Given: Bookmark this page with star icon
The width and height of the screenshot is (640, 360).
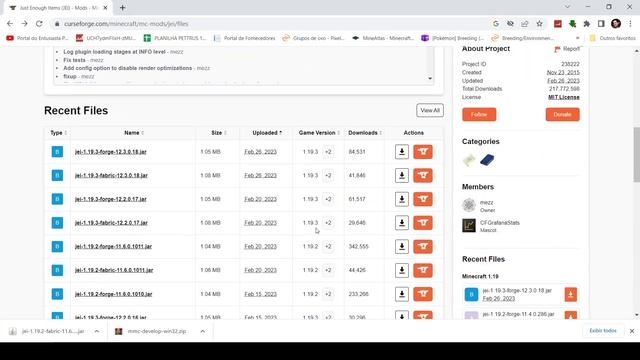Looking at the screenshot, I should [539, 24].
